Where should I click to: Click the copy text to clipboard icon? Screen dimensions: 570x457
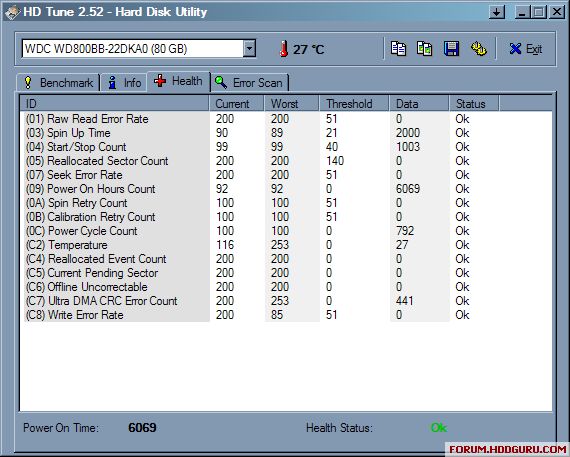pyautogui.click(x=398, y=49)
